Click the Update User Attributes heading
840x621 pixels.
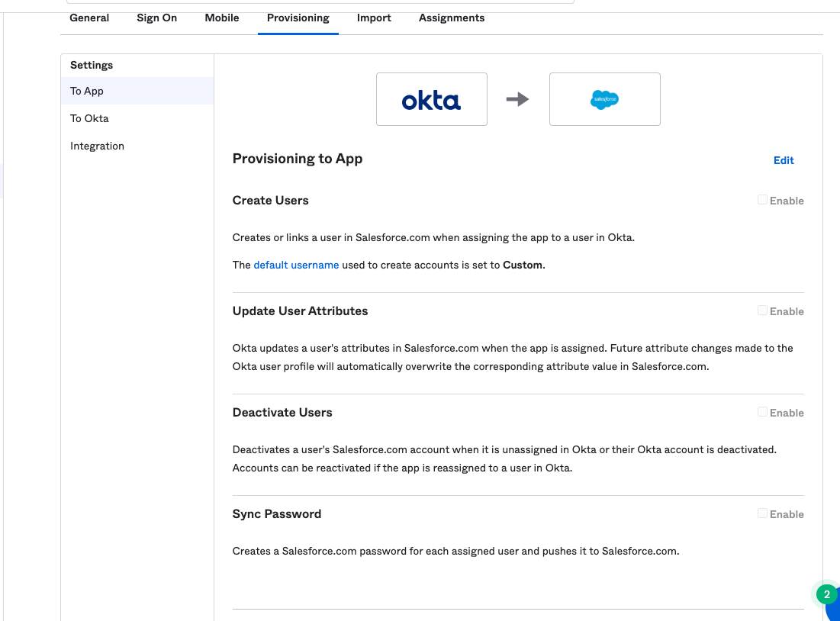pyautogui.click(x=300, y=311)
